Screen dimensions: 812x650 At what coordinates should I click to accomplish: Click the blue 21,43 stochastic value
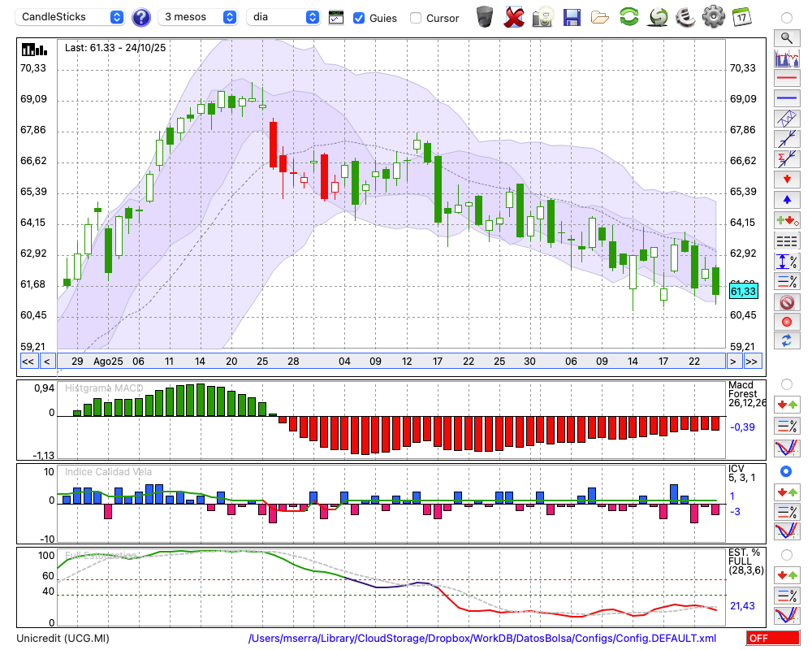743,606
